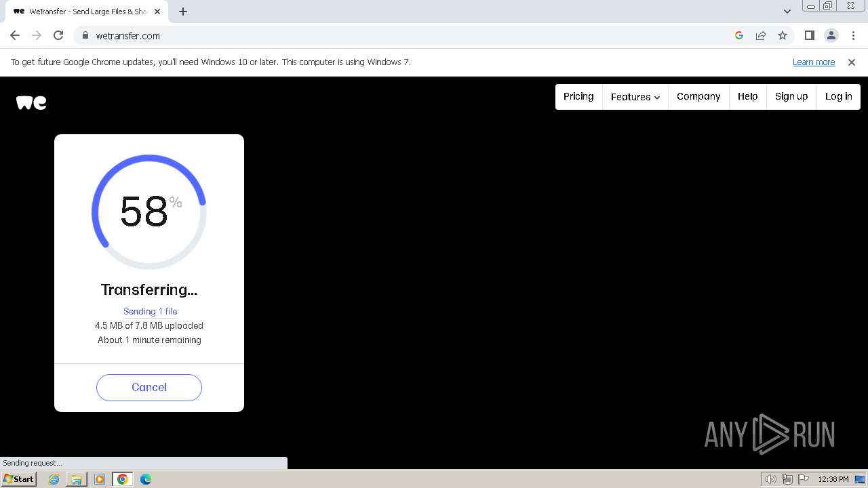Open Windows Media Player from taskbar
This screenshot has width=868, height=488.
(x=100, y=479)
